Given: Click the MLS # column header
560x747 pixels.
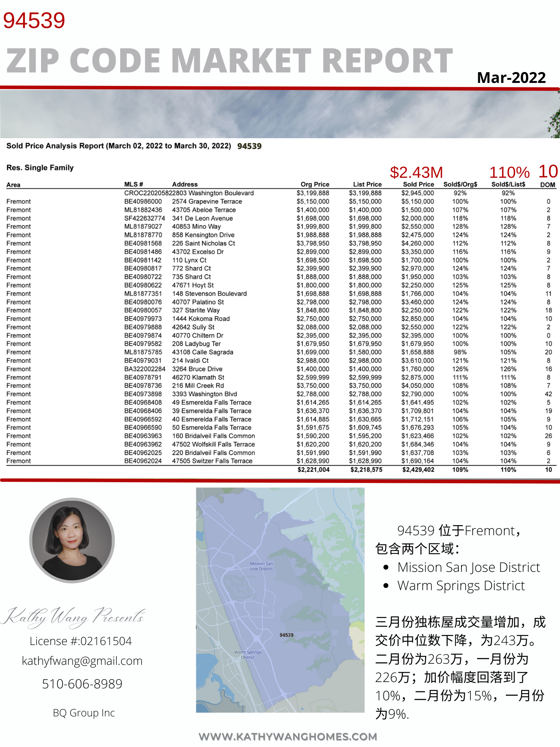Looking at the screenshot, I should click(x=133, y=184).
